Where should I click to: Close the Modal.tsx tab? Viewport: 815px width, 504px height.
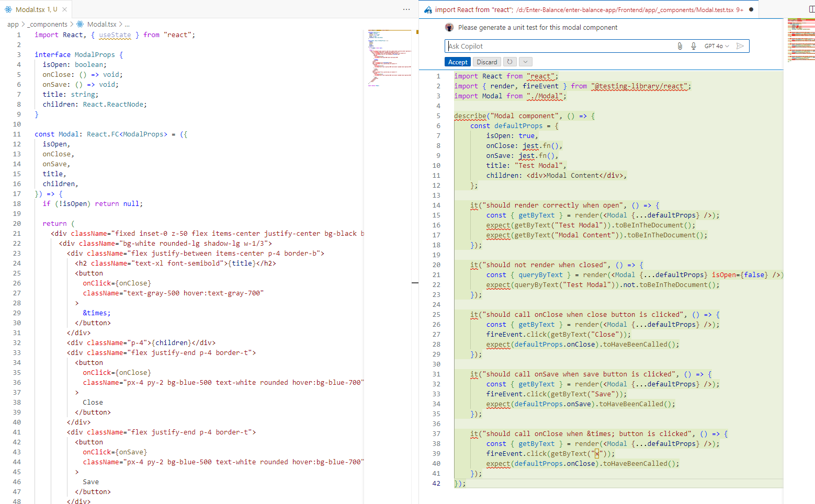click(64, 9)
